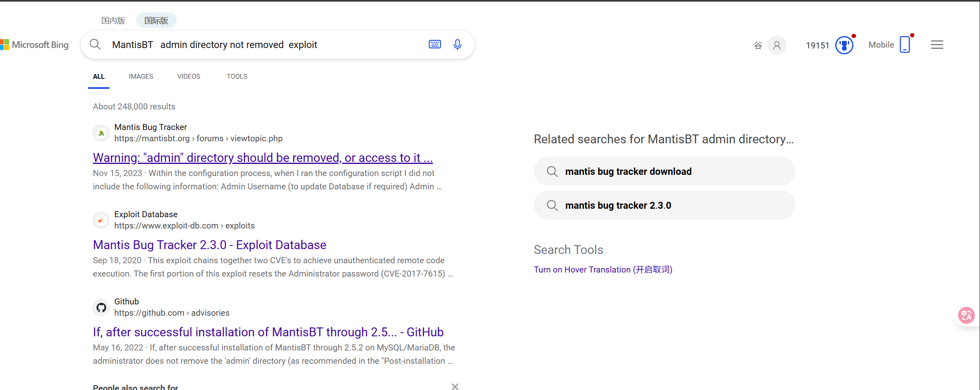Click the Mobile phone icon
980x390 pixels.
click(x=905, y=44)
